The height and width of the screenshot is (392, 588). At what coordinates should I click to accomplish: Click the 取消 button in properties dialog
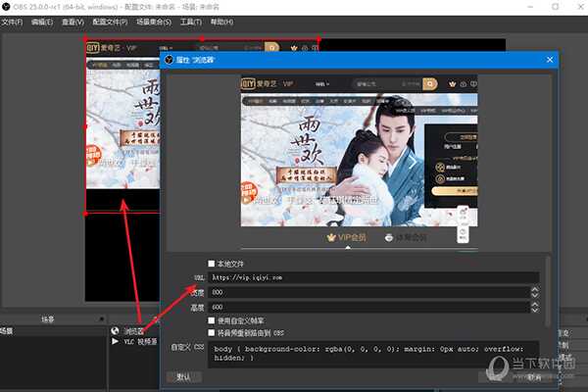[x=532, y=376]
